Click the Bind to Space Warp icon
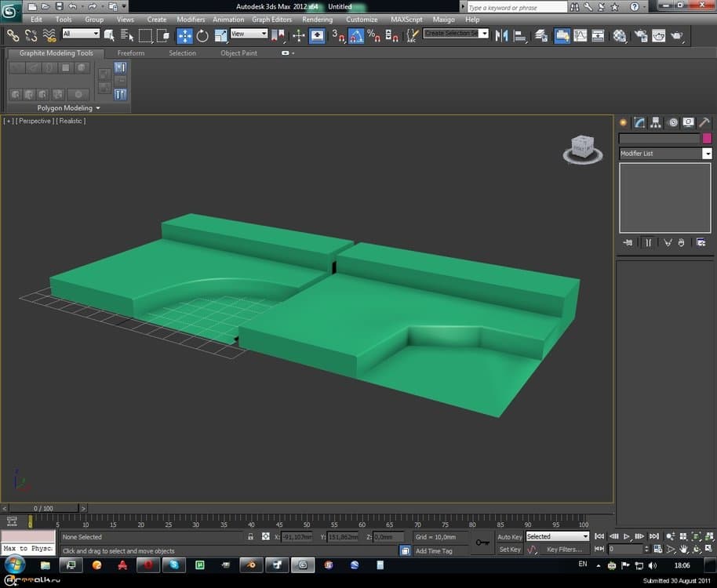This screenshot has width=717, height=588. (49, 35)
